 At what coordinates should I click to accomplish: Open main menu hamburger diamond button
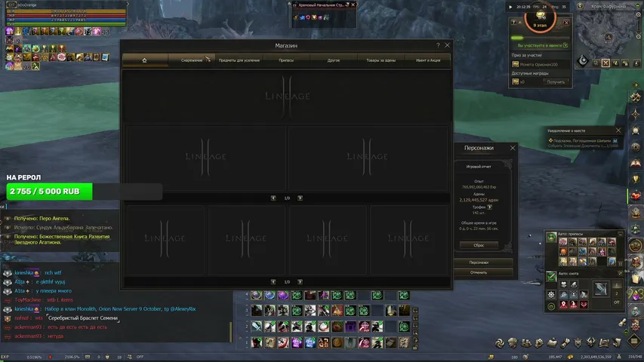coord(634,341)
